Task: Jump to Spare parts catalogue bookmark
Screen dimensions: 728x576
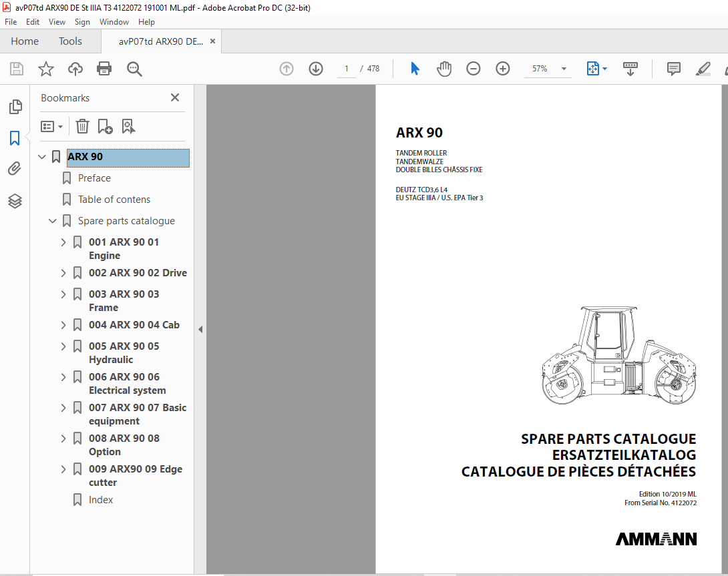Action: [126, 221]
